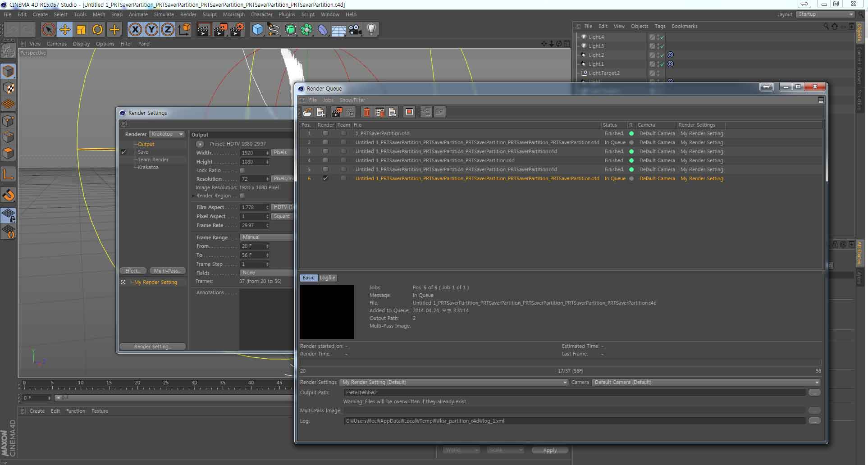The image size is (868, 465).
Task: Select Light.4 in Objects manager
Action: click(x=596, y=37)
